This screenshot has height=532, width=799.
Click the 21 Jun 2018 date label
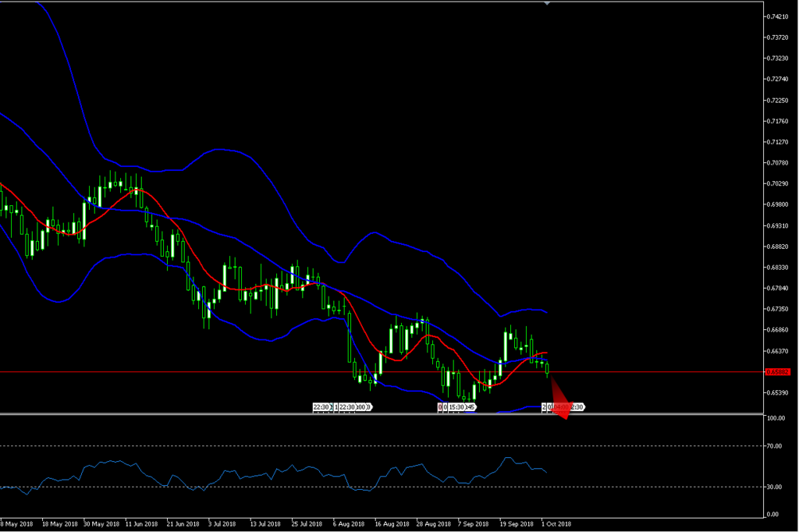click(183, 524)
